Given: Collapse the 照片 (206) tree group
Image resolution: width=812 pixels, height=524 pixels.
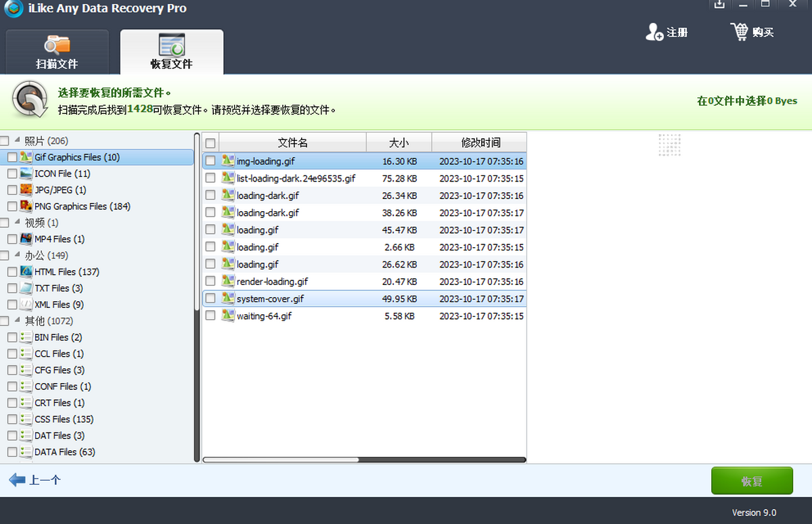Looking at the screenshot, I should [17, 141].
